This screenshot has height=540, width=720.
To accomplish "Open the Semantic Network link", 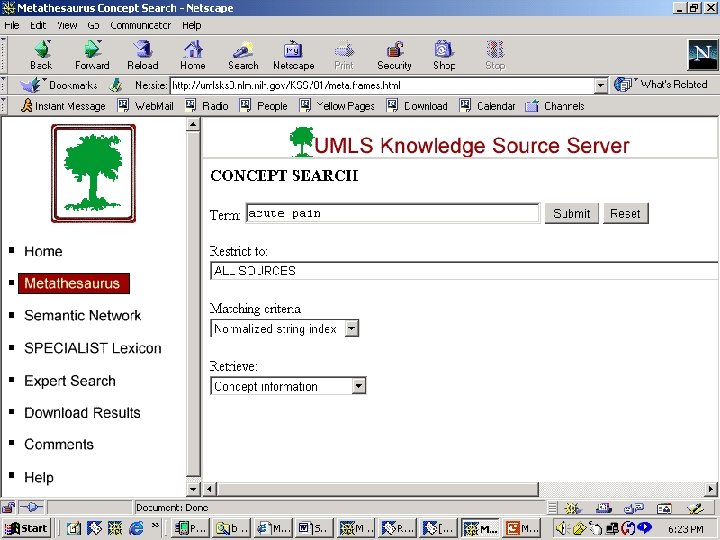I will tap(83, 315).
